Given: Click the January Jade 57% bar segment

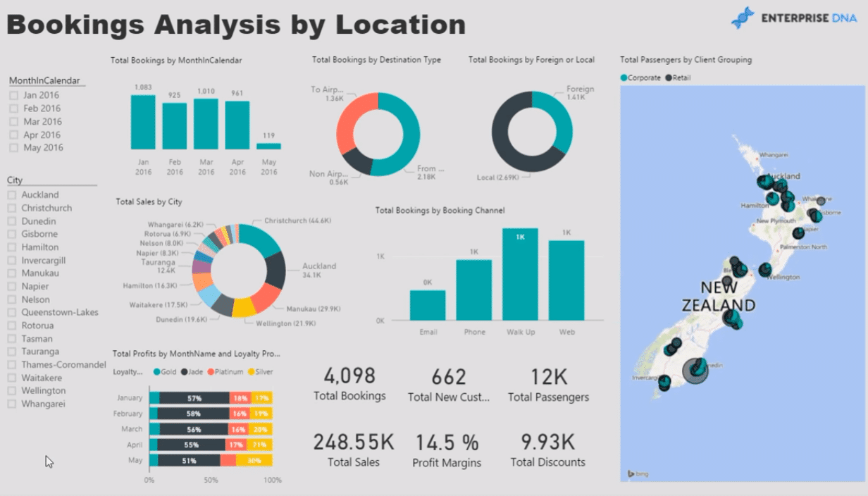Looking at the screenshot, I should pyautogui.click(x=194, y=398).
